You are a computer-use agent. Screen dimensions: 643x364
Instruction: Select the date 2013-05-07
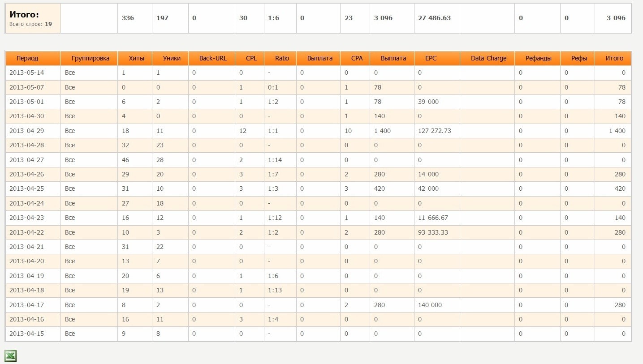point(26,87)
